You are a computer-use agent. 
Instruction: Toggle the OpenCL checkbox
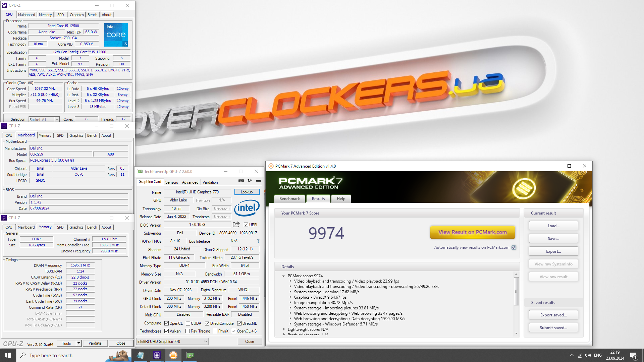(166, 323)
